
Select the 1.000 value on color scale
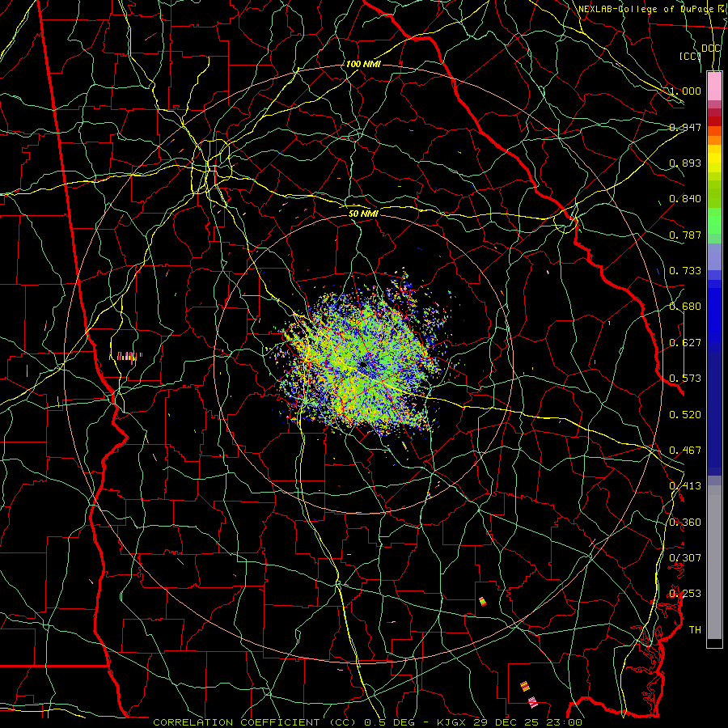[685, 91]
